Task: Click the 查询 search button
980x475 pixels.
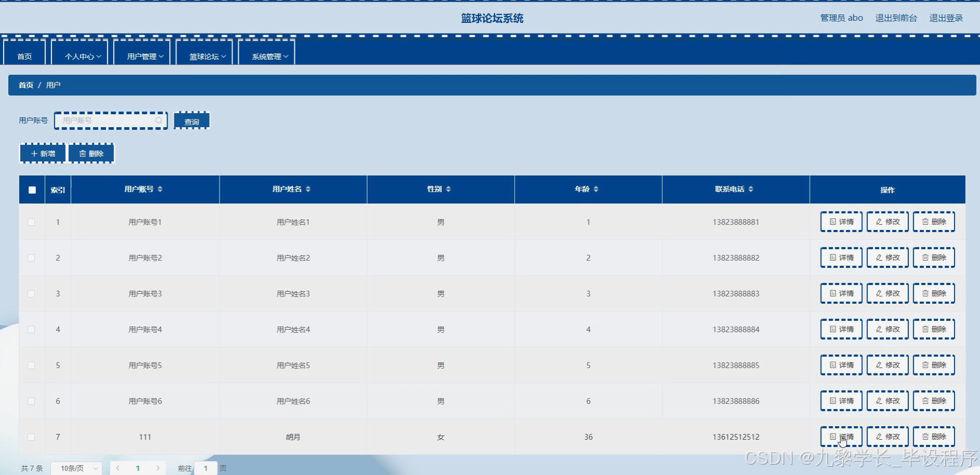Action: point(192,121)
